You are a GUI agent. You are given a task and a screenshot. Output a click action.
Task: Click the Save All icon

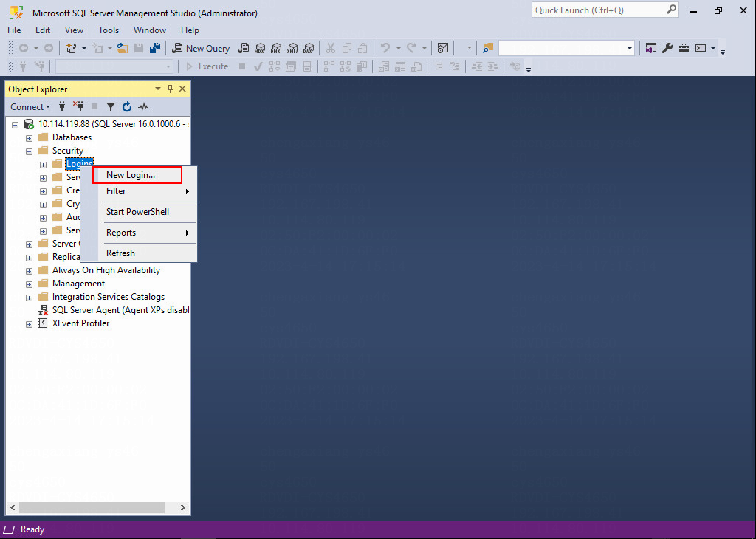155,48
